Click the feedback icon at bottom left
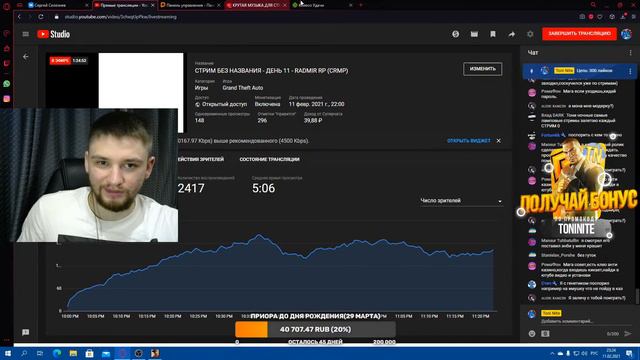Viewport: 640px width, 360px height. coord(25,332)
